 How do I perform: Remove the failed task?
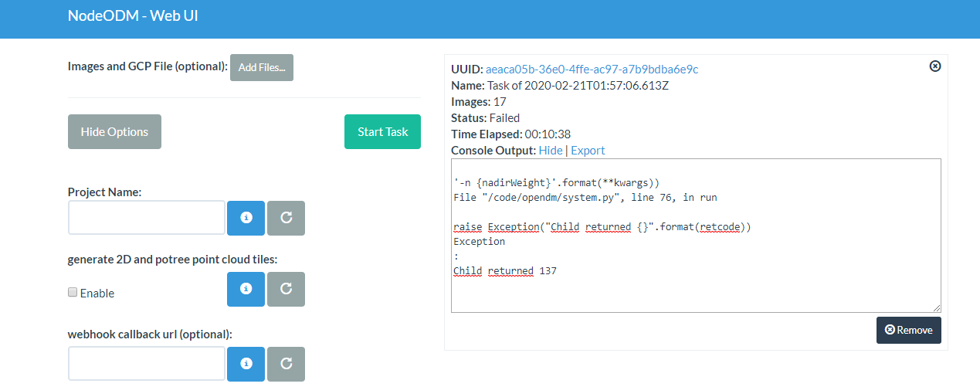point(908,330)
